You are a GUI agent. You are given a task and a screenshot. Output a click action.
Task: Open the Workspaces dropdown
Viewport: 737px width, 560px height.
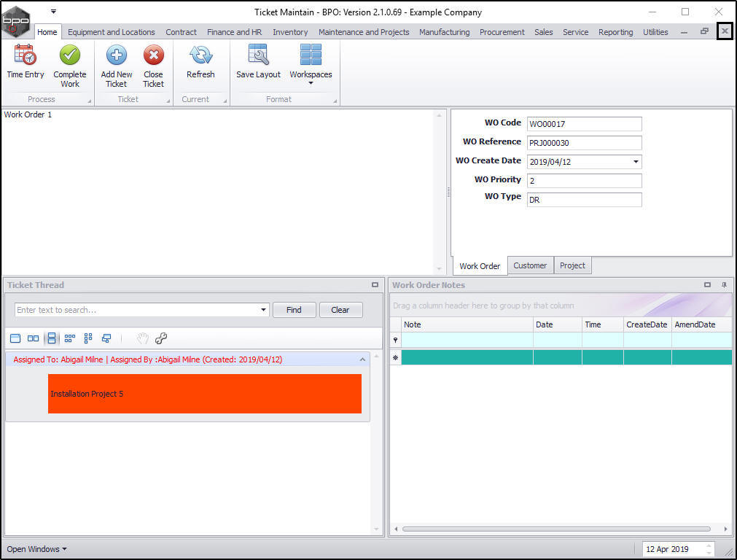pos(311,66)
